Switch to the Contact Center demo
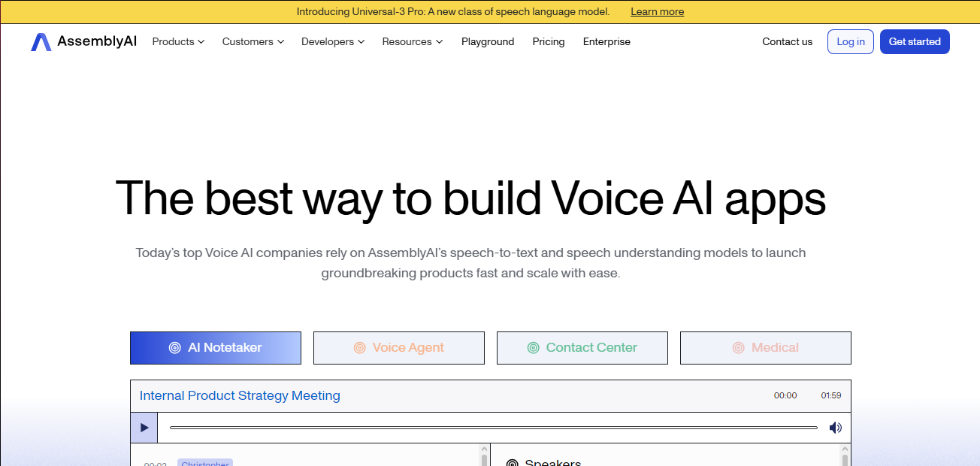Viewport: 980px width, 466px height. point(582,347)
